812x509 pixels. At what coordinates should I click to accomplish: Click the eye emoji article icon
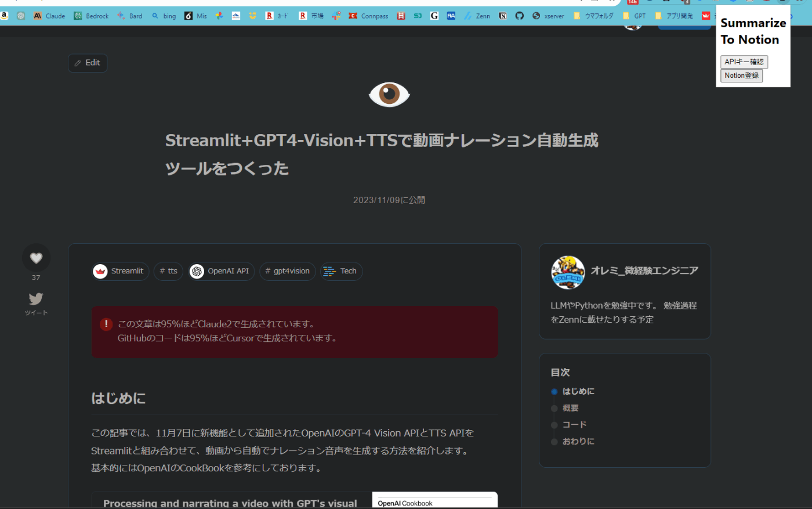[x=389, y=94]
